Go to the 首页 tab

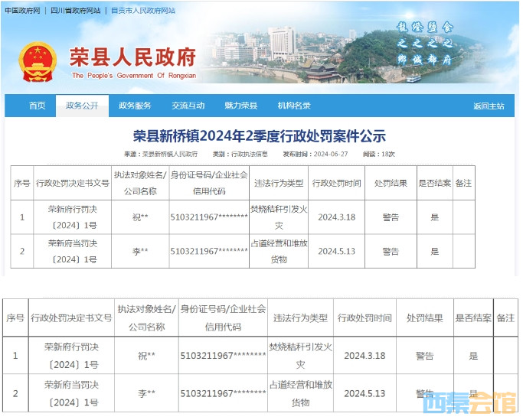pyautogui.click(x=37, y=106)
